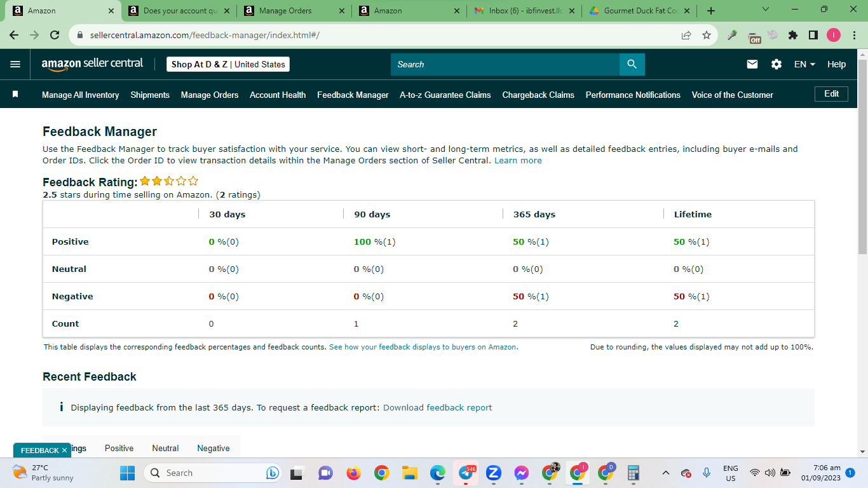
Task: Open the Extensions puzzle piece menu
Action: click(x=793, y=36)
